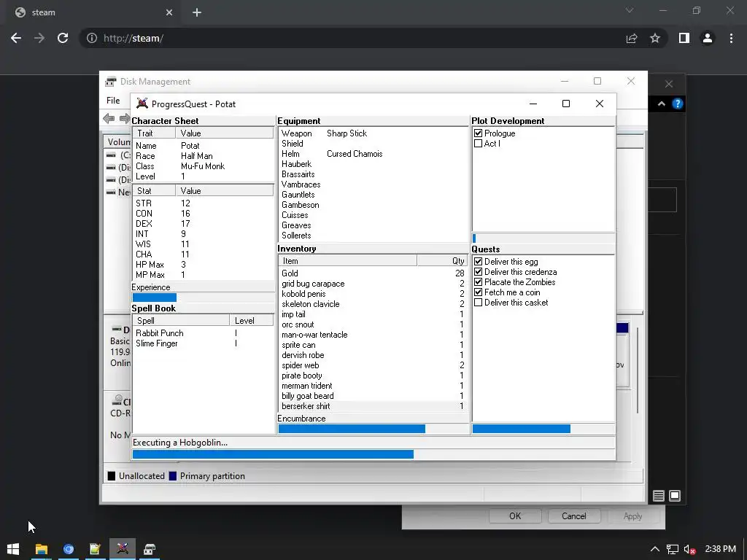The image size is (747, 560).
Task: Click the Spell column header
Action: click(181, 321)
